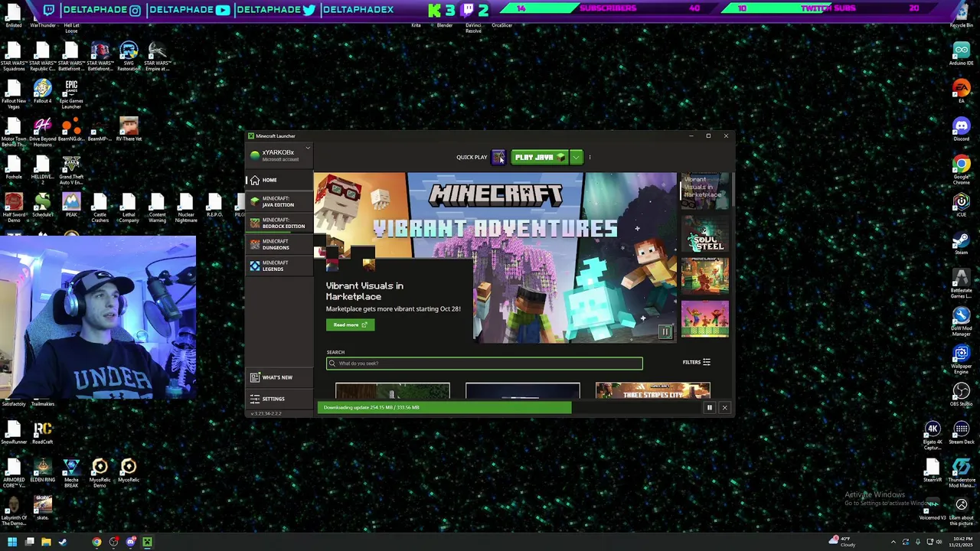Click the Read more button
980x551 pixels.
[350, 324]
